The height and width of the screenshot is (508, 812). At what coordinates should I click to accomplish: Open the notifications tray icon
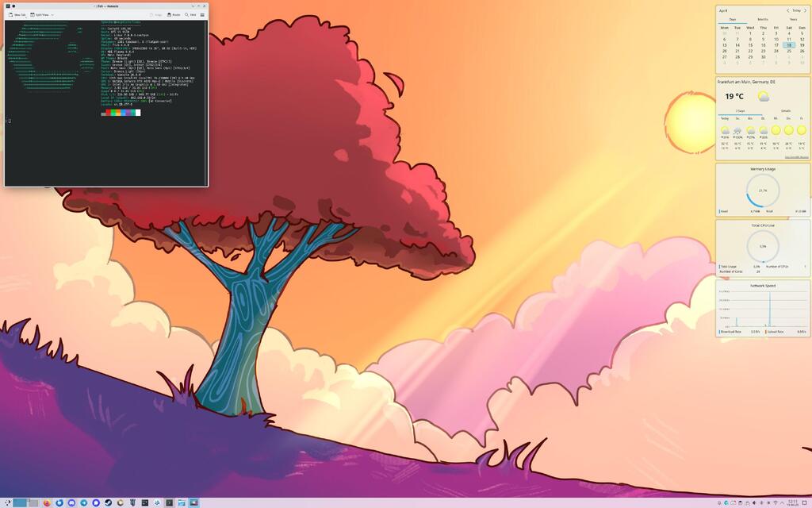point(718,502)
